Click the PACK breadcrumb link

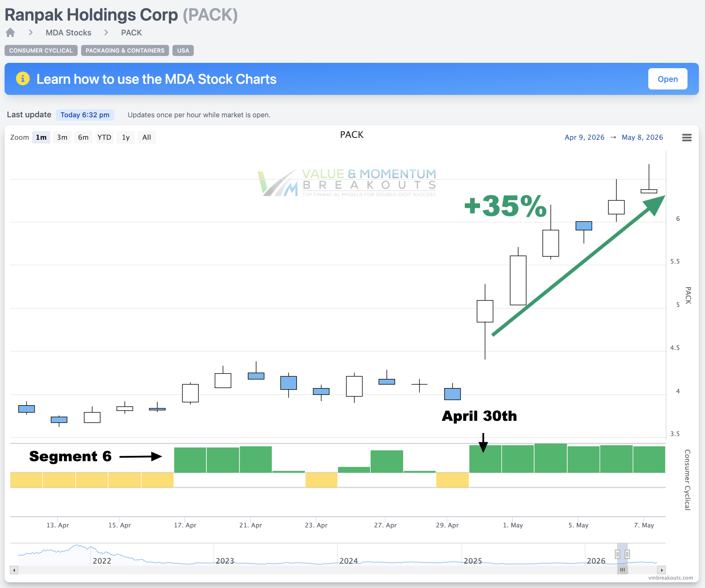[x=131, y=33]
